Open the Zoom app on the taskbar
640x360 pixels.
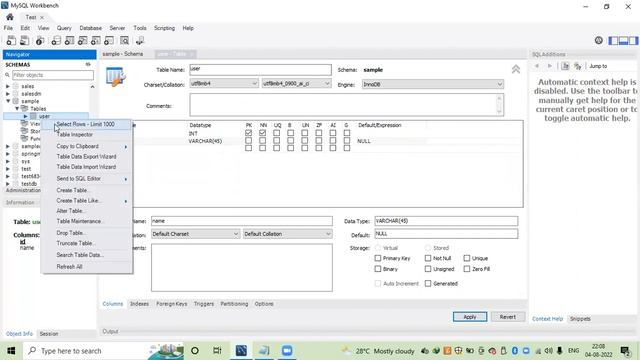pyautogui.click(x=287, y=351)
